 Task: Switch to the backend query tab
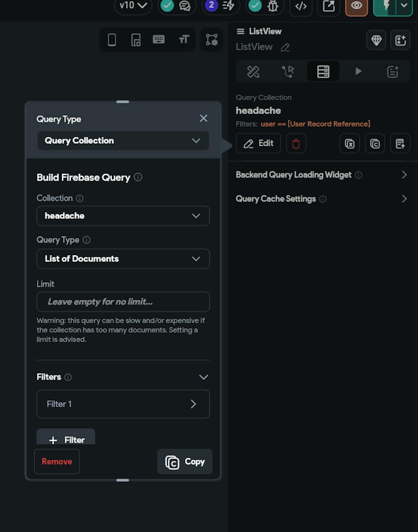tap(323, 72)
